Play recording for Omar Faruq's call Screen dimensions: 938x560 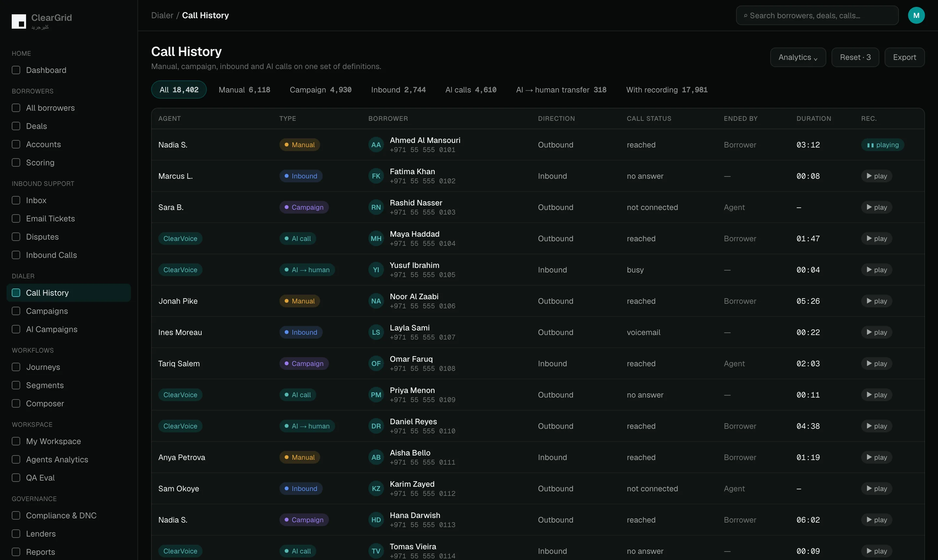point(876,364)
